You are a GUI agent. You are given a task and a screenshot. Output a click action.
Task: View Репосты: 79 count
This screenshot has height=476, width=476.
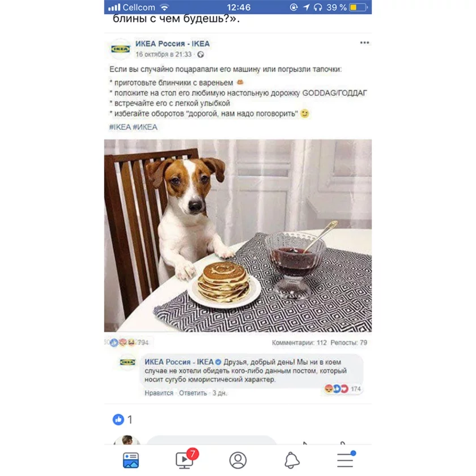[349, 343]
